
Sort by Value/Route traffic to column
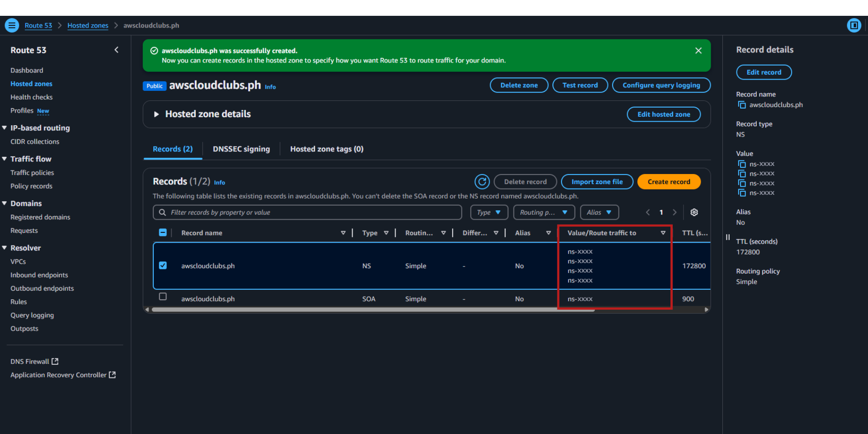pyautogui.click(x=663, y=233)
